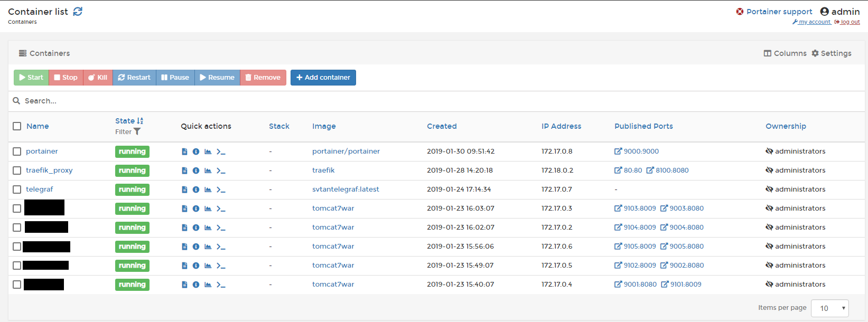Open logs icon for portainer container
This screenshot has width=868, height=322.
(184, 151)
